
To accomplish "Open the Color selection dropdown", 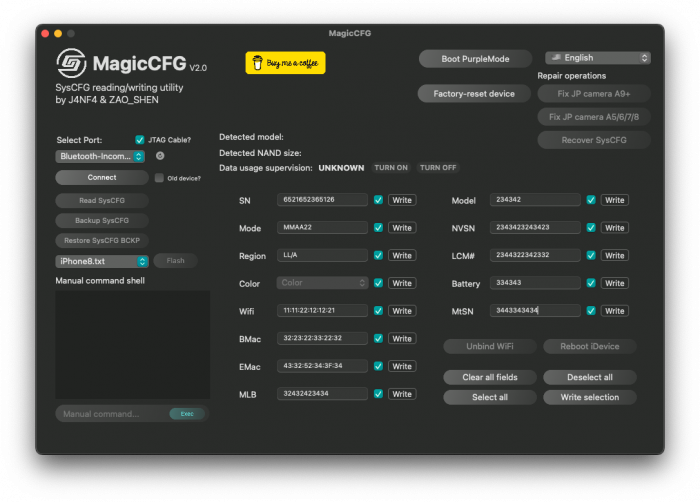I will tap(322, 283).
